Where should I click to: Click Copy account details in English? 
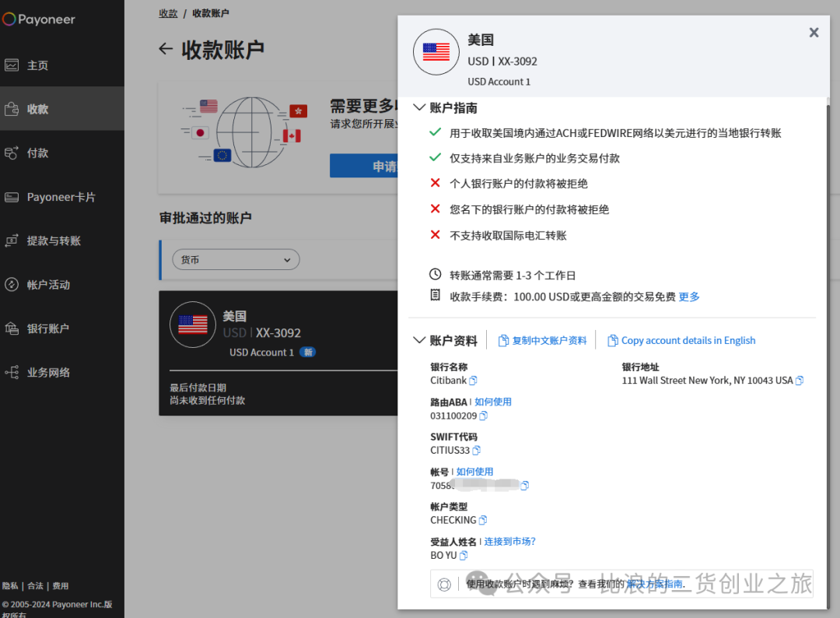click(681, 340)
